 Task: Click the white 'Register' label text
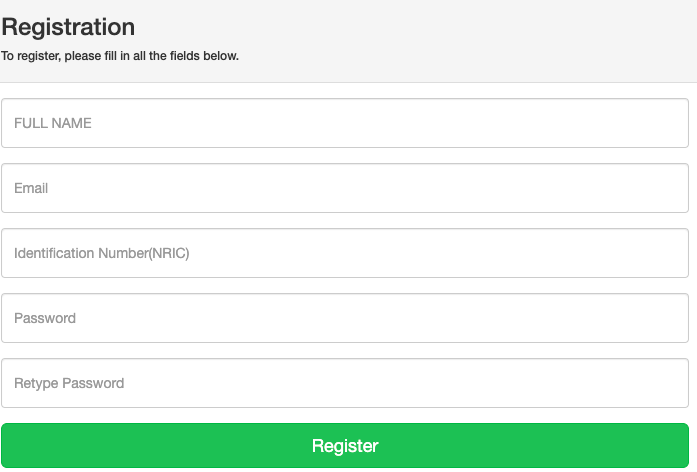[x=345, y=446]
